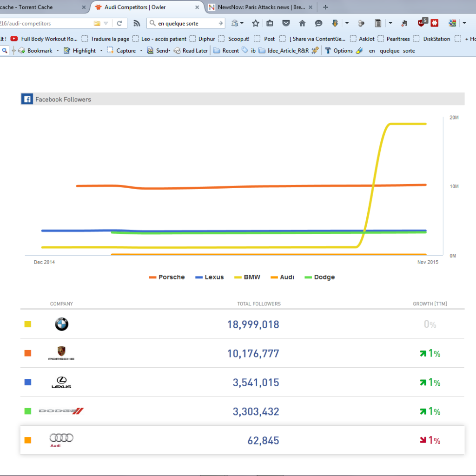Toggle Porsche series in chart legend
476x476 pixels.
[167, 277]
